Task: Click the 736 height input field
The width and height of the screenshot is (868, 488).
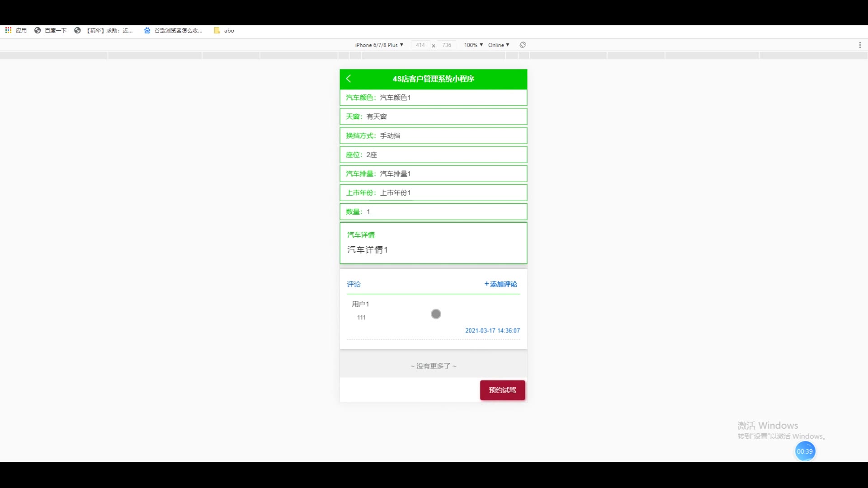Action: click(x=447, y=45)
